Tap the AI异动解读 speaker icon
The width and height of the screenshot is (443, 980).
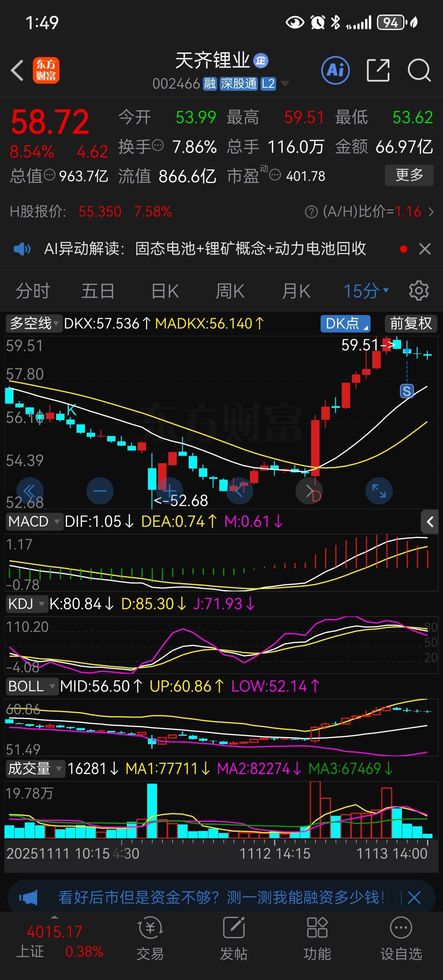point(22,249)
